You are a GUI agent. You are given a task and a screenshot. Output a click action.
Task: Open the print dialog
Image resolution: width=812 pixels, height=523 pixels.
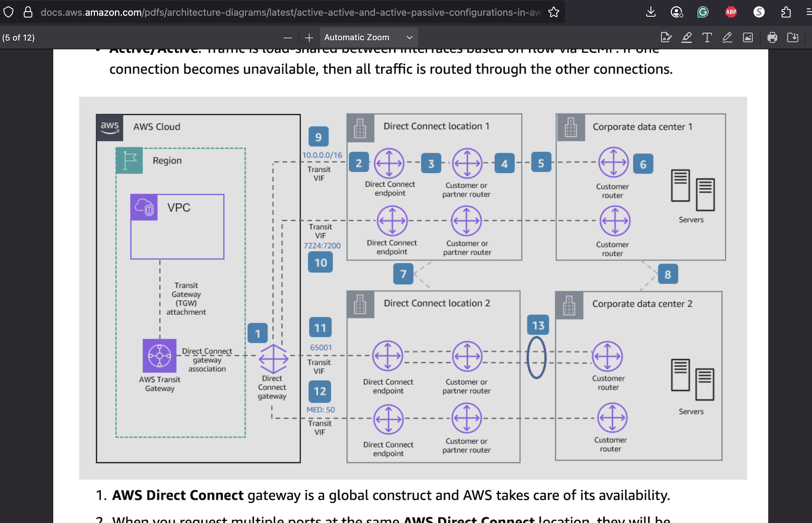point(772,37)
